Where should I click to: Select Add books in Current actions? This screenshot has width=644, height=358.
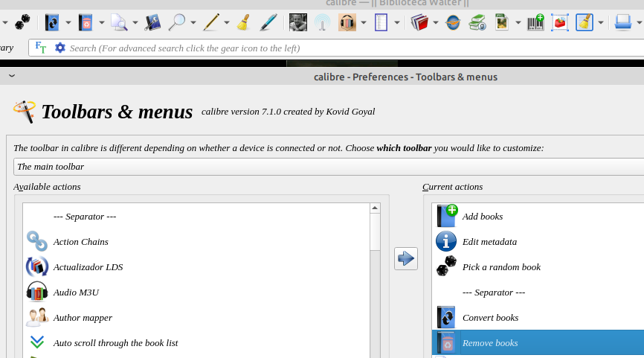pyautogui.click(x=538, y=216)
